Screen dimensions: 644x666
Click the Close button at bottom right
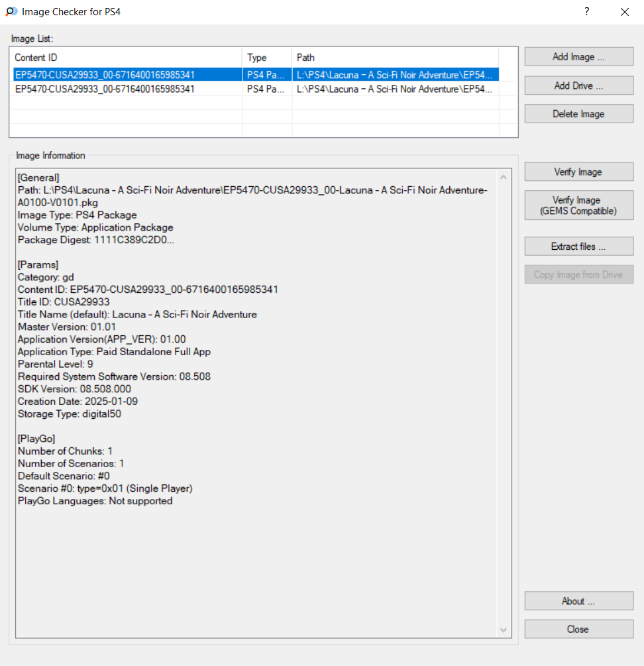[578, 629]
